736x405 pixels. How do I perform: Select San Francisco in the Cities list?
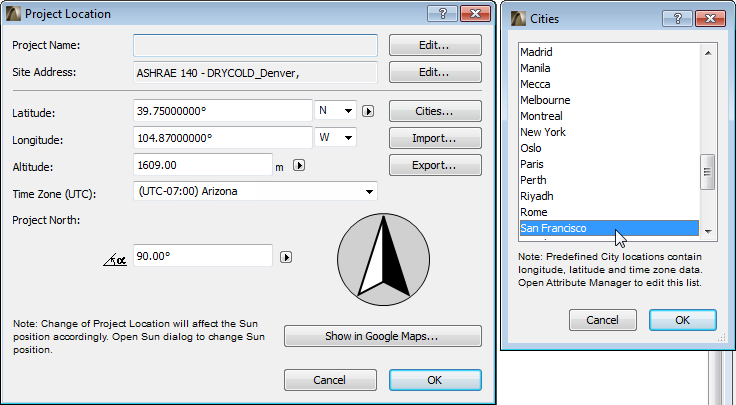click(x=609, y=228)
